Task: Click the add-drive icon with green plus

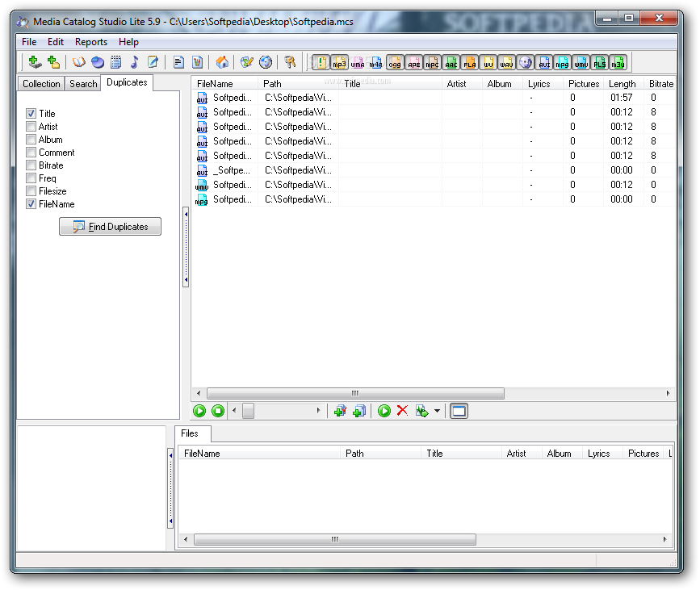Action: [35, 62]
